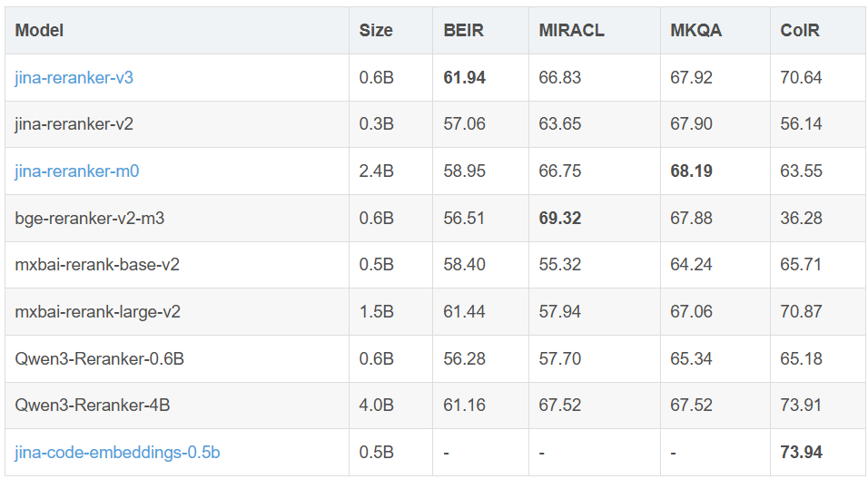Select the MKQA column header
The height and width of the screenshot is (479, 868).
(x=695, y=31)
